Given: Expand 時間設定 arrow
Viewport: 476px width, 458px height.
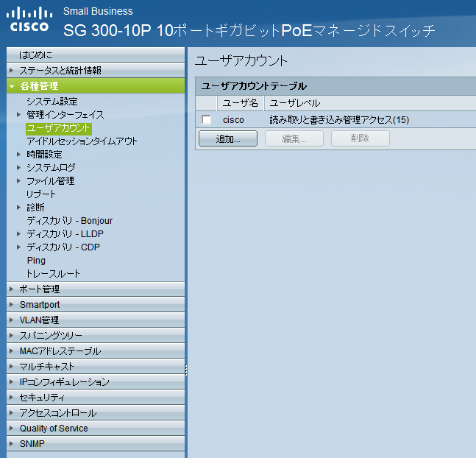Looking at the screenshot, I should [18, 155].
